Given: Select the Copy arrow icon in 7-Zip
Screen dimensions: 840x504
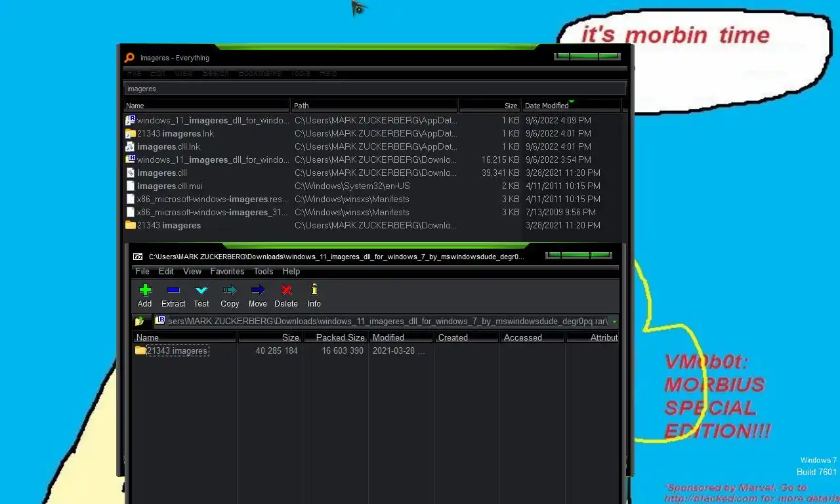Looking at the screenshot, I should click(x=230, y=290).
